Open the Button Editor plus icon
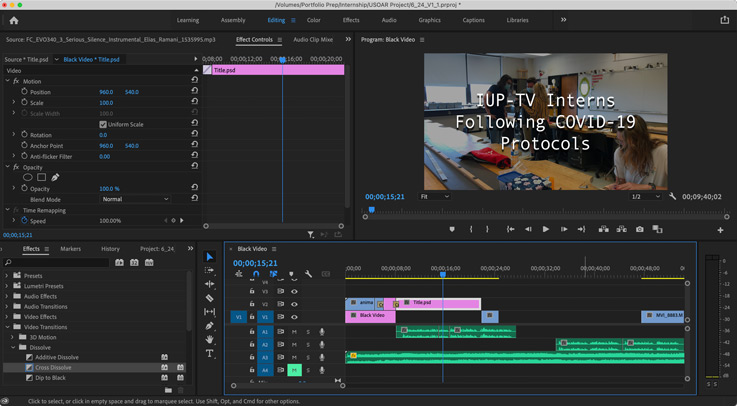 click(720, 230)
